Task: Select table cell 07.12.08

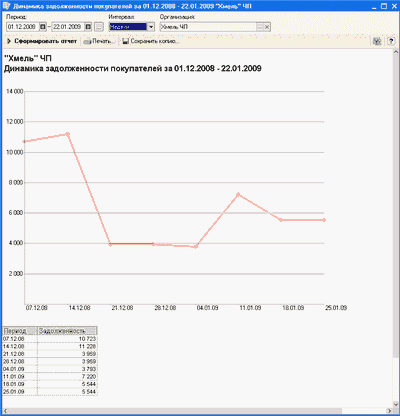Action: [x=20, y=339]
